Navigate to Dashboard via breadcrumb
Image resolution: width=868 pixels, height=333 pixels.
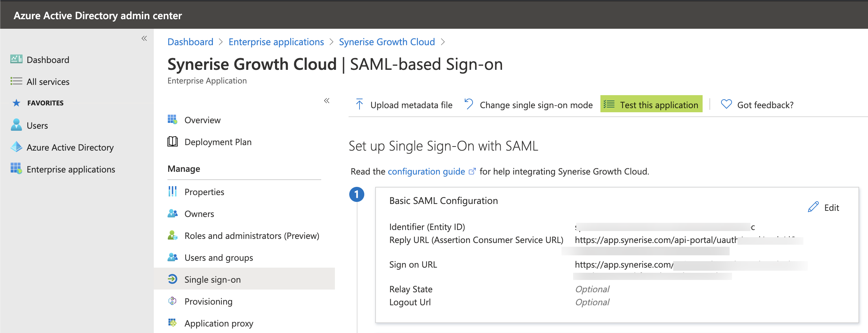click(x=190, y=41)
